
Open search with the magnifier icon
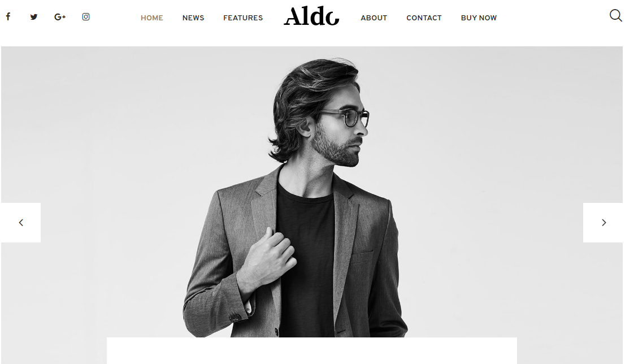(615, 16)
